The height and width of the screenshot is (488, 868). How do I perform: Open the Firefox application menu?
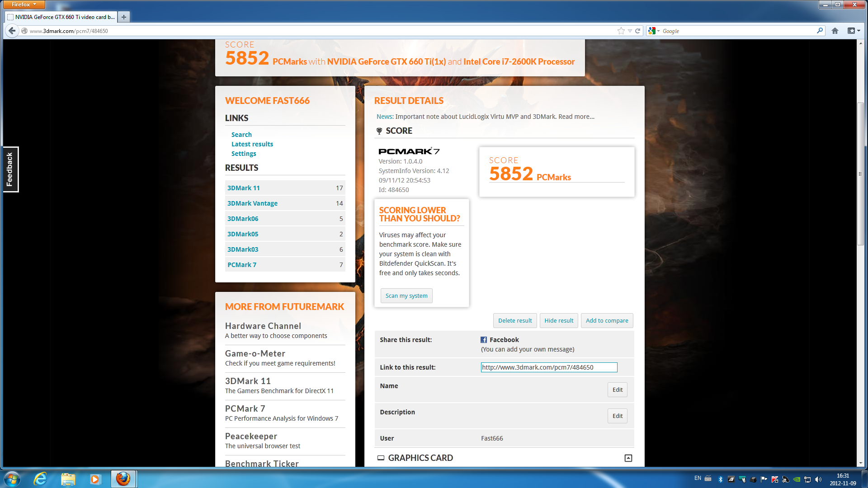click(x=24, y=5)
